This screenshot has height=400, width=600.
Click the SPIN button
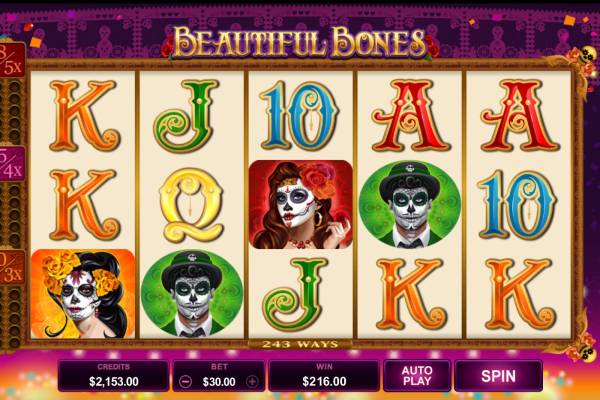coord(498,376)
